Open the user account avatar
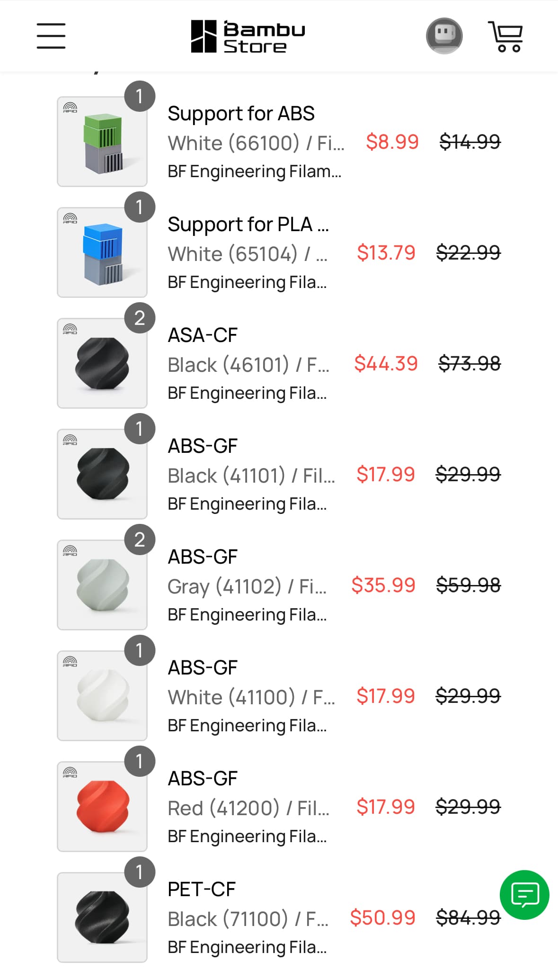This screenshot has height=980, width=558. (x=444, y=36)
